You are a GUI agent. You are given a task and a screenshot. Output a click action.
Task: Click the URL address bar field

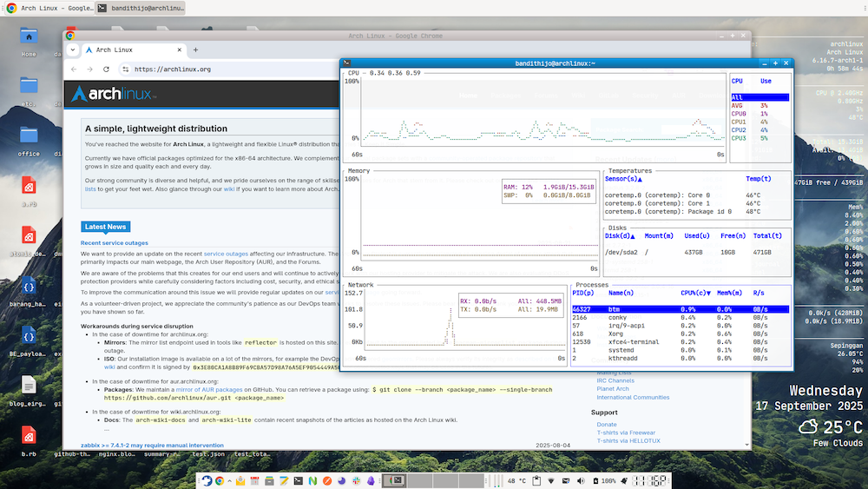pyautogui.click(x=260, y=69)
